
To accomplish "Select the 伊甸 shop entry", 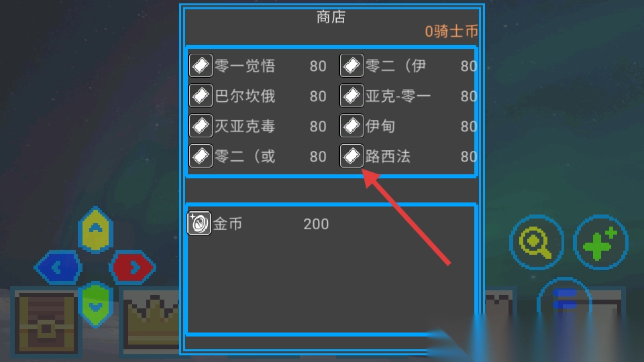I will point(409,126).
